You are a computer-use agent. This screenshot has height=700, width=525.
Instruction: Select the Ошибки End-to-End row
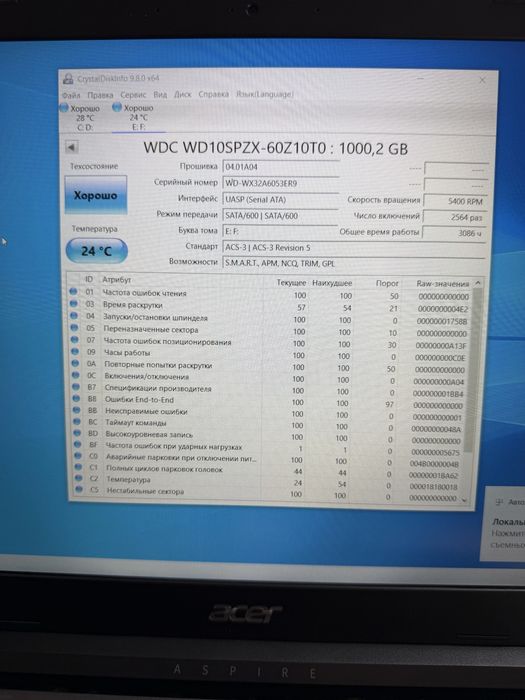pos(269,402)
